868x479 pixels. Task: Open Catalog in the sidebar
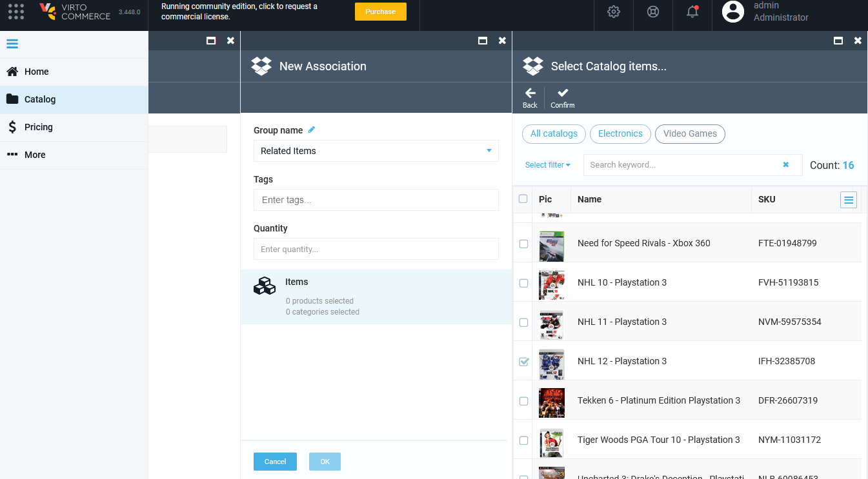coord(74,99)
